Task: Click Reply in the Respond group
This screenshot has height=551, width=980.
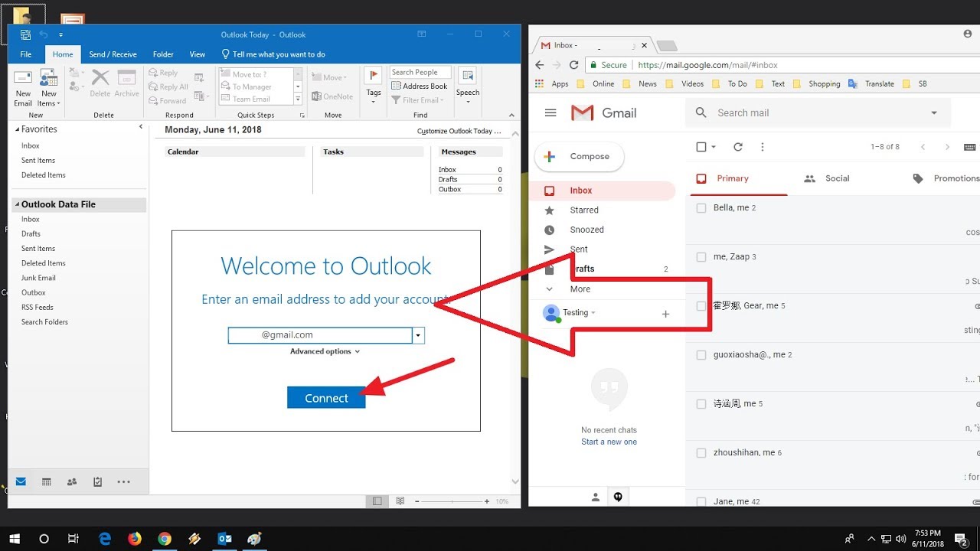Action: pos(163,73)
